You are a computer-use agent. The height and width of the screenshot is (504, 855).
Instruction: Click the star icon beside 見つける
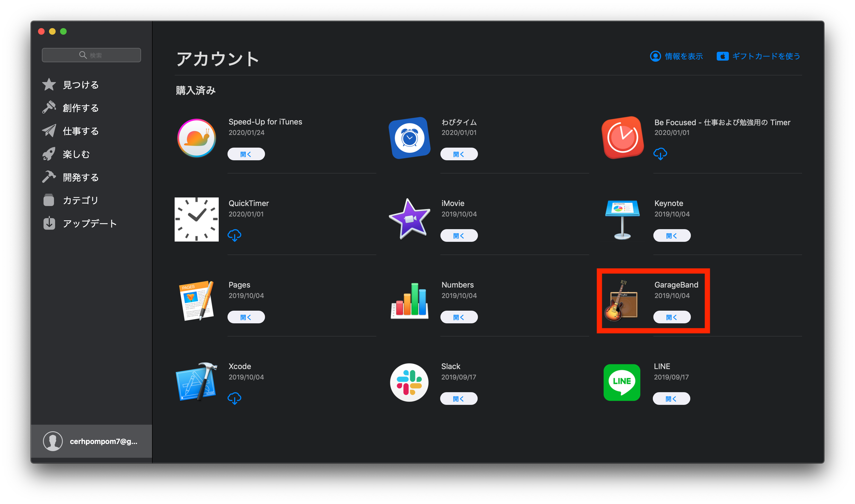point(49,85)
